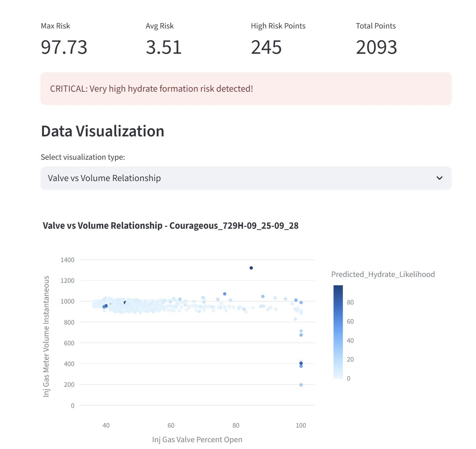Select the dark point above valve 75
The image size is (476, 449).
(225, 294)
